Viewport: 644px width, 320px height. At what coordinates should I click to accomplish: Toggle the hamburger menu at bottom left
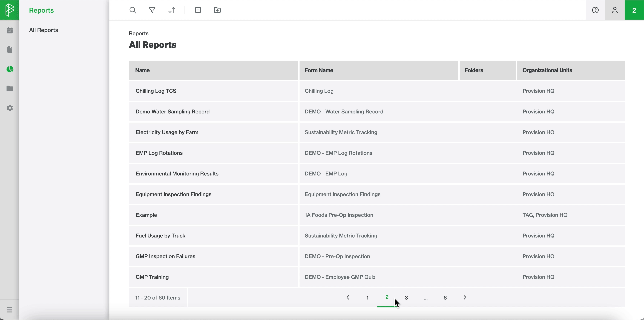click(10, 310)
